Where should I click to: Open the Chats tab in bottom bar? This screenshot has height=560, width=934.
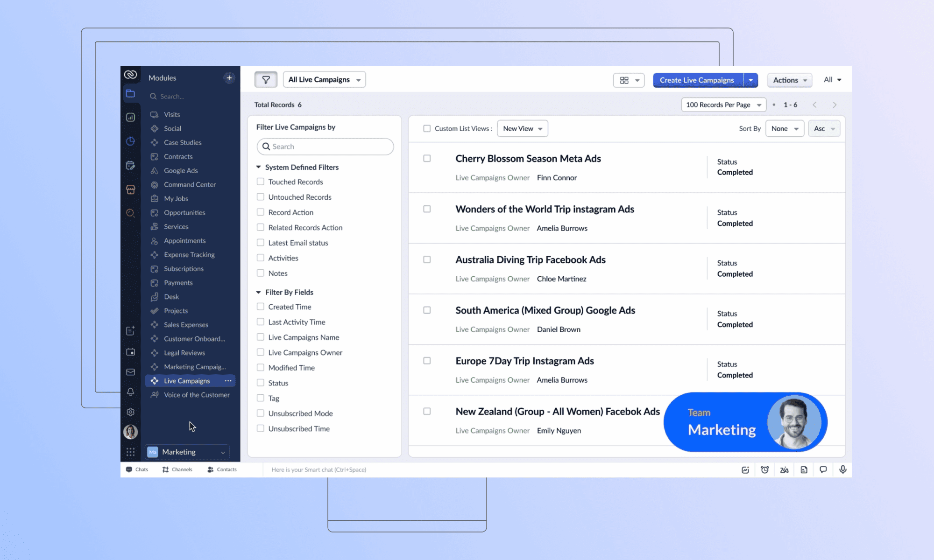click(x=137, y=469)
